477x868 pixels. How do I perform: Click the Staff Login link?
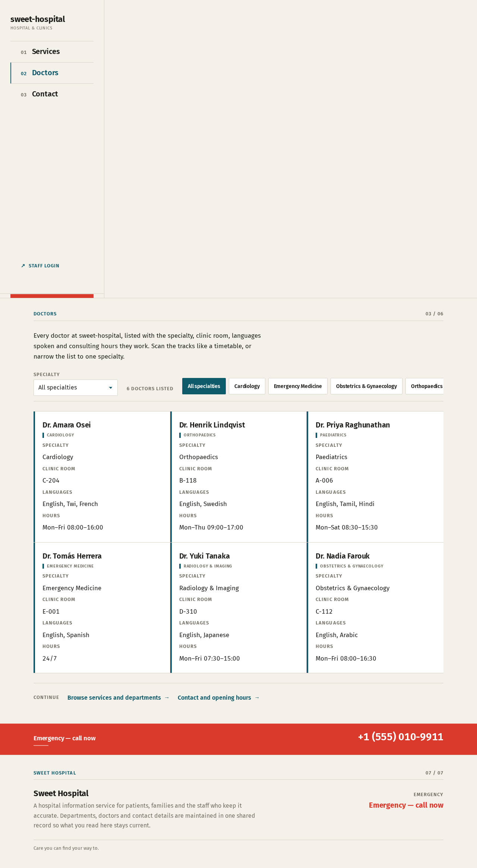click(40, 266)
